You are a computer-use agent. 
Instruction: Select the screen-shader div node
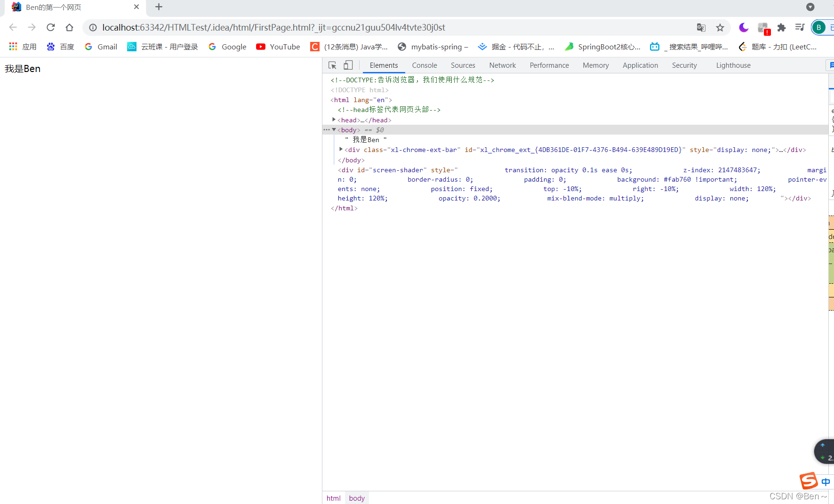pos(582,184)
